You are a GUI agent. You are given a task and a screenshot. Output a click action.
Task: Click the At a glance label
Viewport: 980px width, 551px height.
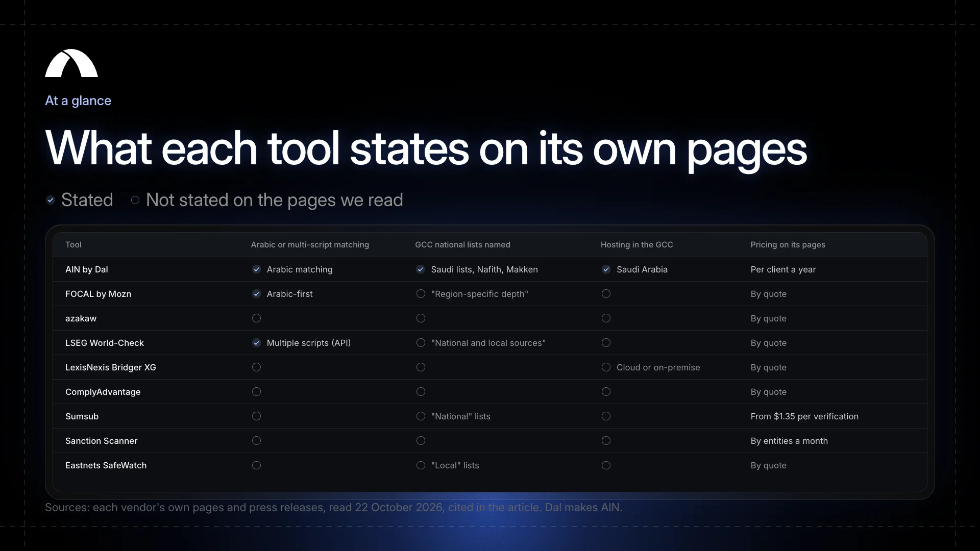coord(78,101)
